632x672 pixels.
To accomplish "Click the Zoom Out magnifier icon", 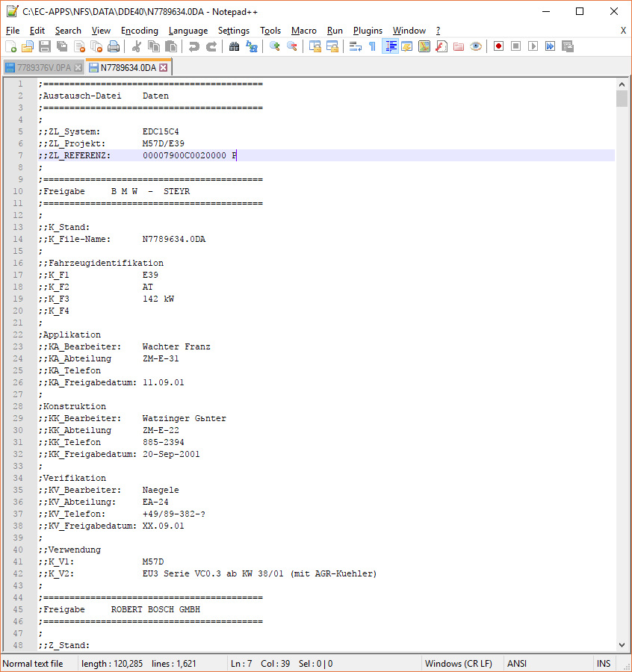I will pyautogui.click(x=292, y=46).
